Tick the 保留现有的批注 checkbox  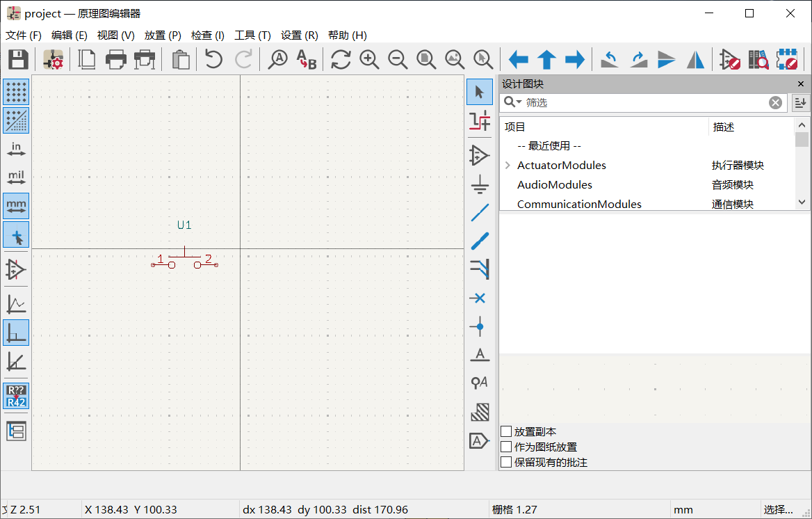[507, 462]
